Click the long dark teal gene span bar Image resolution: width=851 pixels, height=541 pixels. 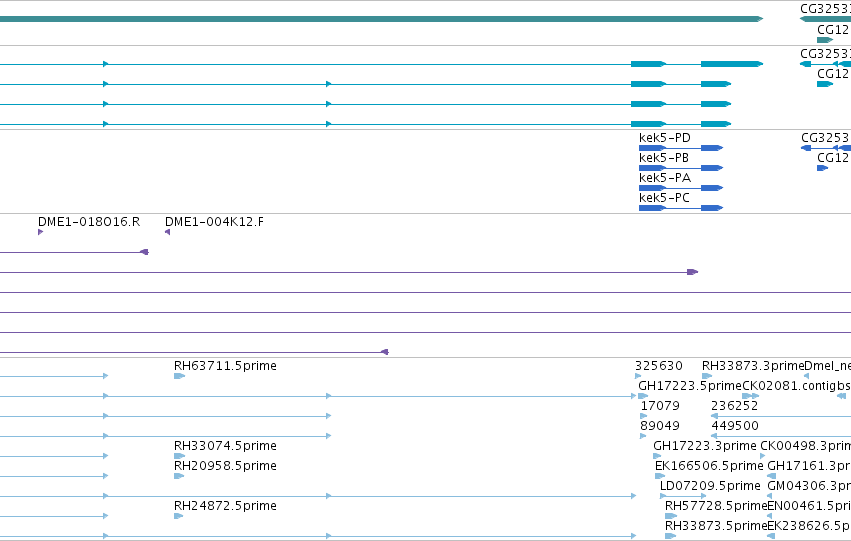coord(381,19)
